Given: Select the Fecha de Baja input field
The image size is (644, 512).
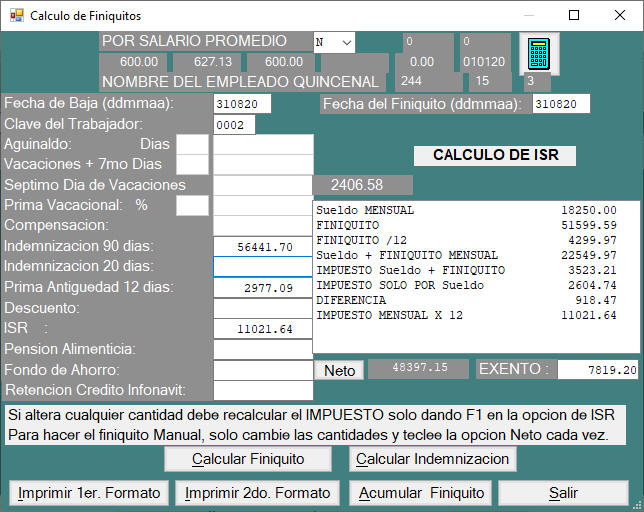Looking at the screenshot, I should point(242,104).
